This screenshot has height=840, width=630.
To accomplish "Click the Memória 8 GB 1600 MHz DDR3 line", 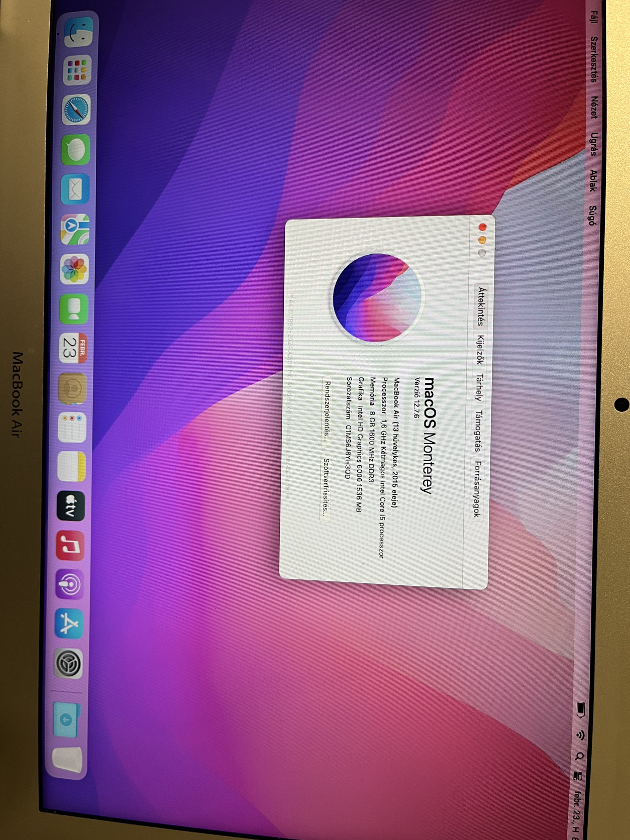I will pyautogui.click(x=372, y=430).
